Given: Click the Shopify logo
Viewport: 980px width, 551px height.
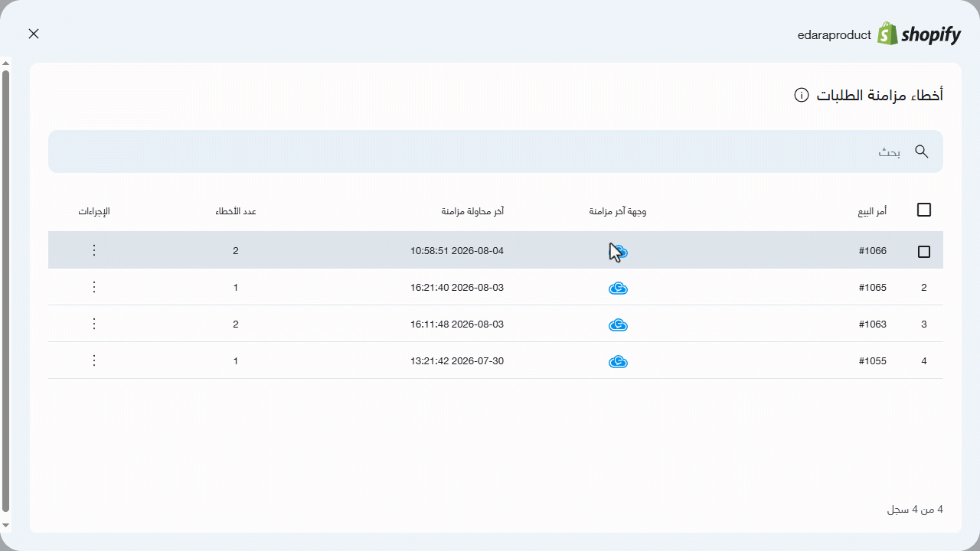Looking at the screenshot, I should [x=919, y=34].
